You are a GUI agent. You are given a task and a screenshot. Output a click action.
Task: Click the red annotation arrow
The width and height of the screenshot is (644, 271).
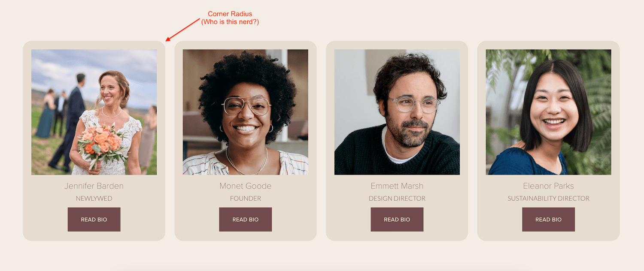183,30
